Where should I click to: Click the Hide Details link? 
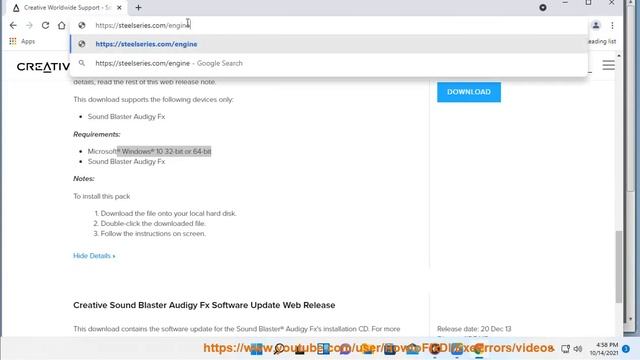coord(94,256)
